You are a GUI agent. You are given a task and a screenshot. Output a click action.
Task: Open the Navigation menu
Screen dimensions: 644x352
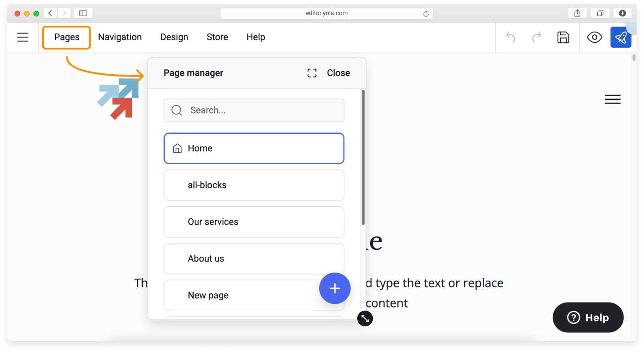120,38
